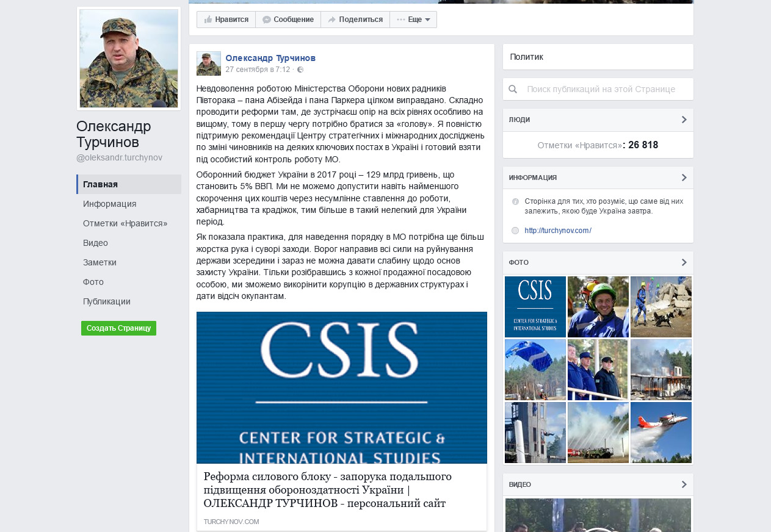This screenshot has width=771, height=532.
Task: Click the Поделиться share button
Action: pos(355,20)
